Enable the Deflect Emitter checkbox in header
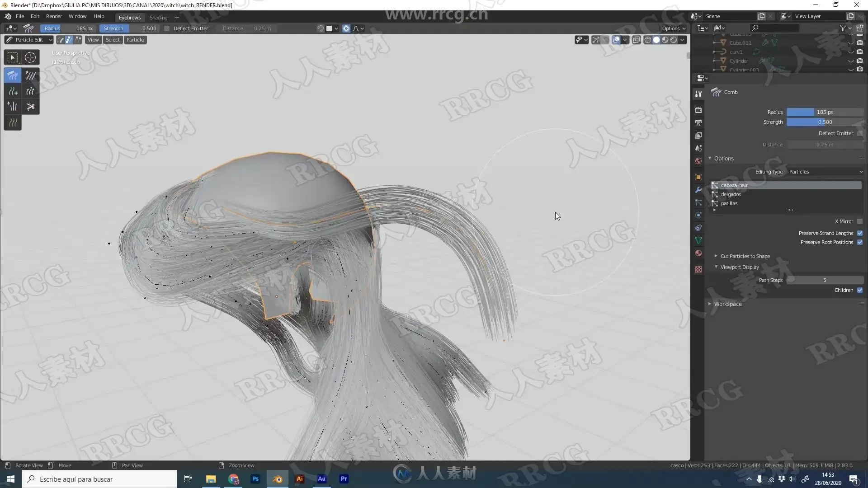868x488 pixels. pyautogui.click(x=167, y=28)
